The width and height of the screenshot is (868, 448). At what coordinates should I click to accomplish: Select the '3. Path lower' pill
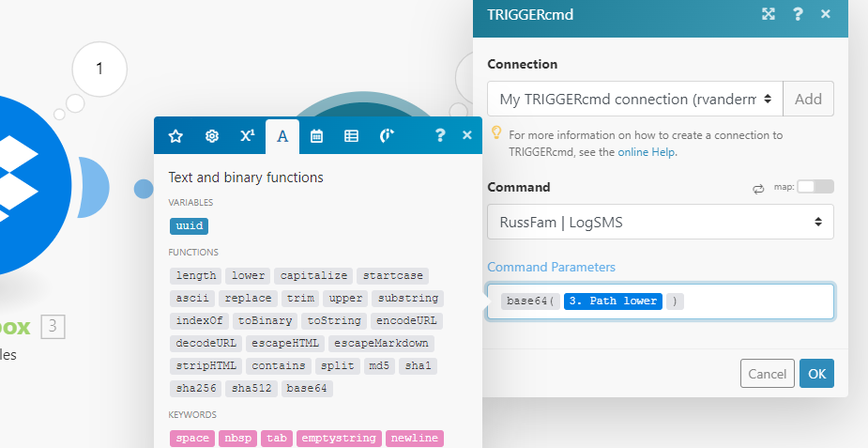tap(613, 301)
